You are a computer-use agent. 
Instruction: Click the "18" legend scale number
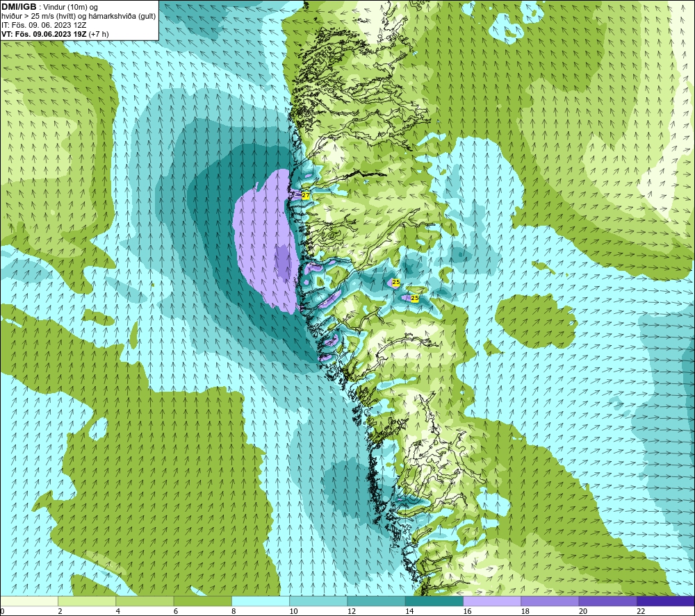tap(525, 612)
